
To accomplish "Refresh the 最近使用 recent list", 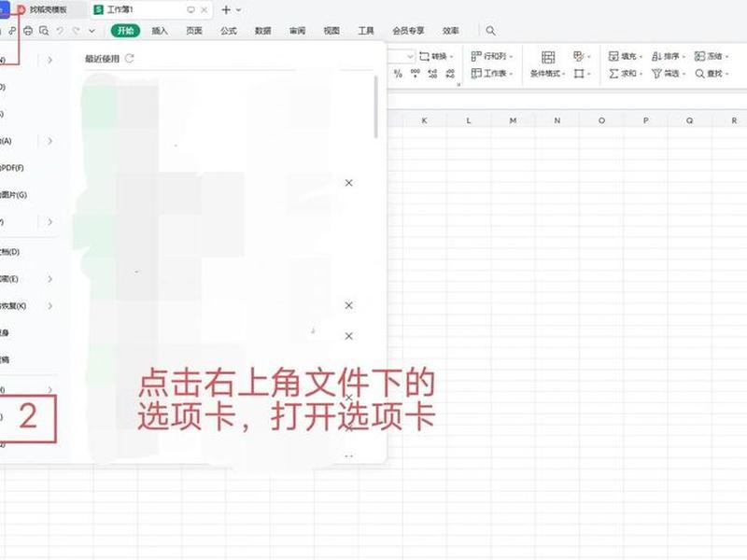I will tap(130, 59).
